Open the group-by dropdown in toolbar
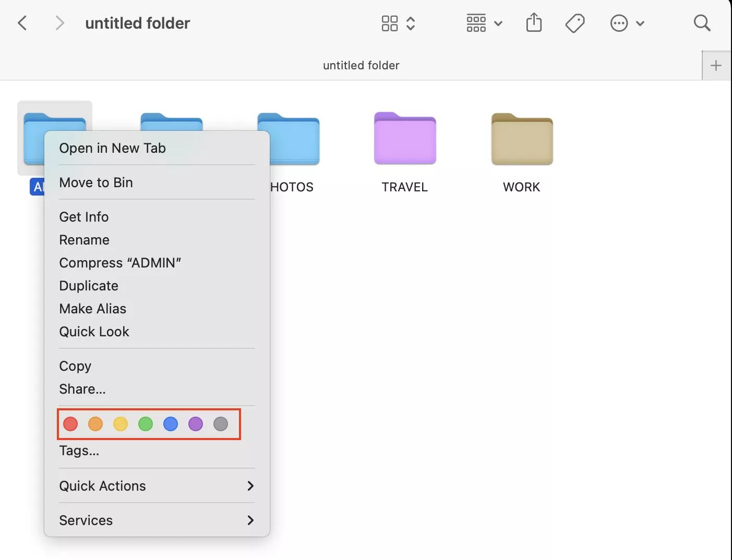 [484, 23]
